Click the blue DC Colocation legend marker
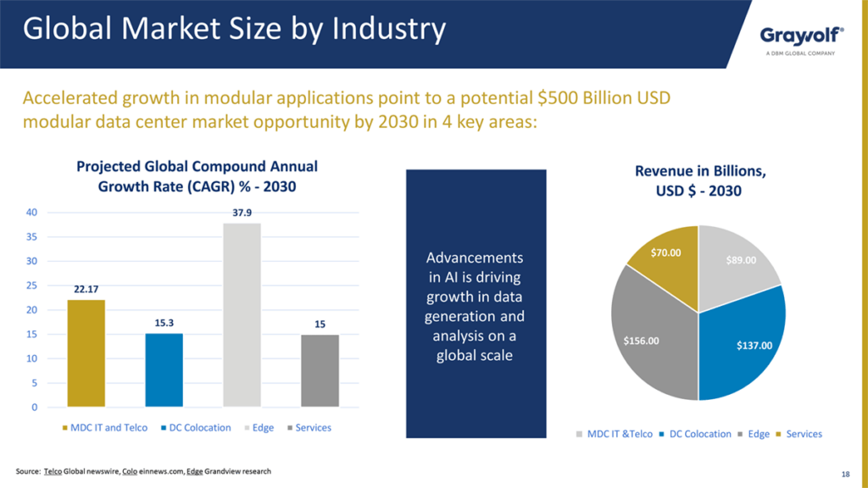Image resolution: width=868 pixels, height=488 pixels. [x=163, y=428]
